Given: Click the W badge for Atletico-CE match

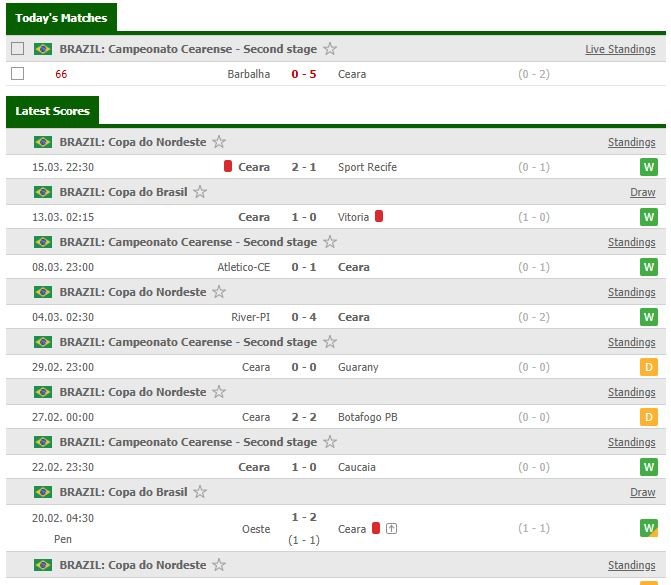Looking at the screenshot, I should [x=649, y=267].
